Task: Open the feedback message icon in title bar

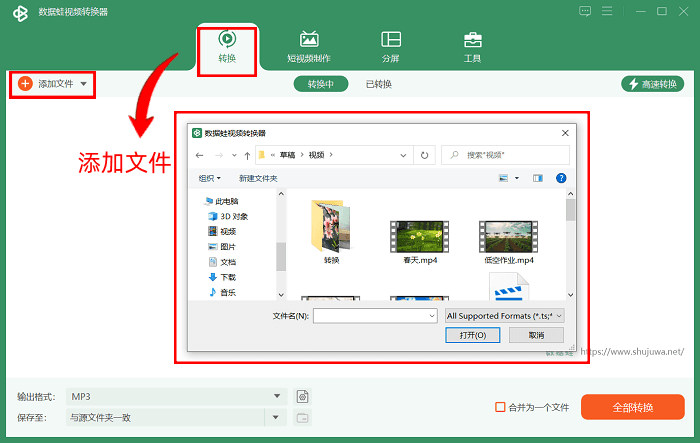Action: (x=585, y=11)
